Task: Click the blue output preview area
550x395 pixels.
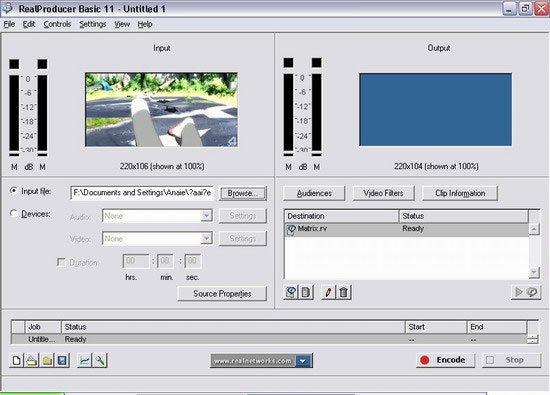Action: point(435,109)
